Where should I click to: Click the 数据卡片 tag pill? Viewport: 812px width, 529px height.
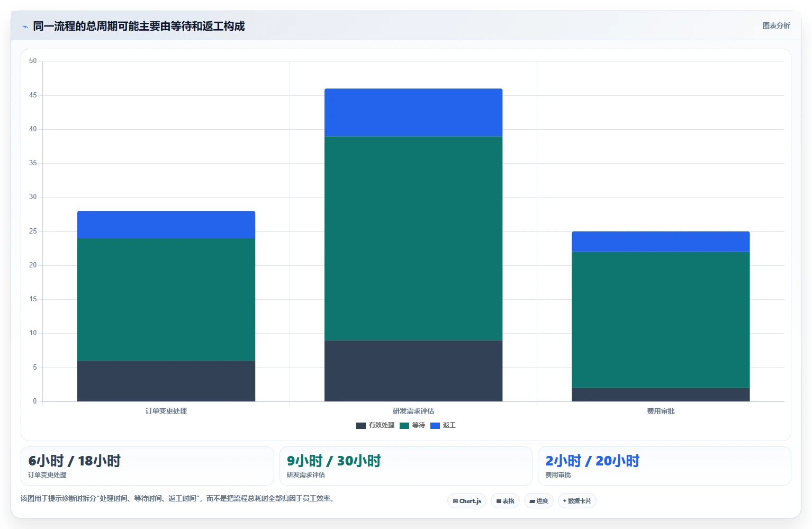click(x=577, y=501)
